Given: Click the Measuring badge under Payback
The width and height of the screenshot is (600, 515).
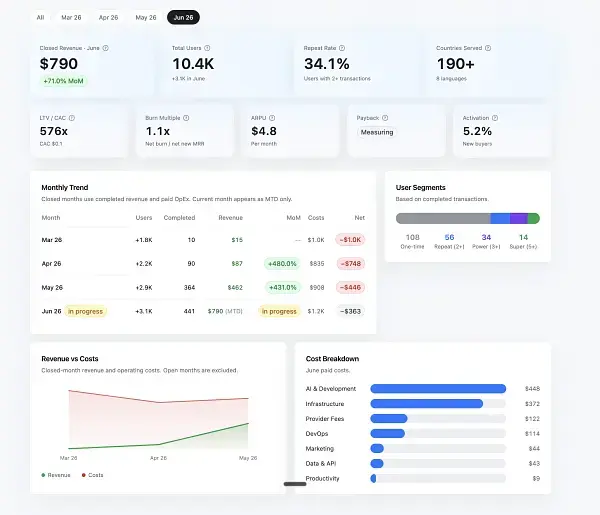Looking at the screenshot, I should 377,132.
